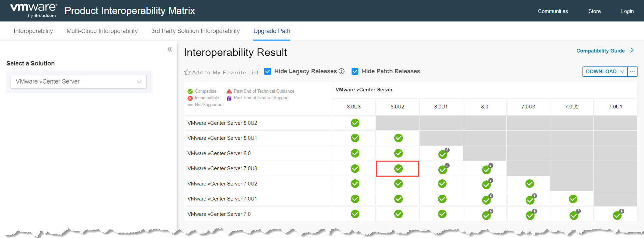This screenshot has height=238, width=644.
Task: Collapse the left solution panel
Action: point(170,49)
